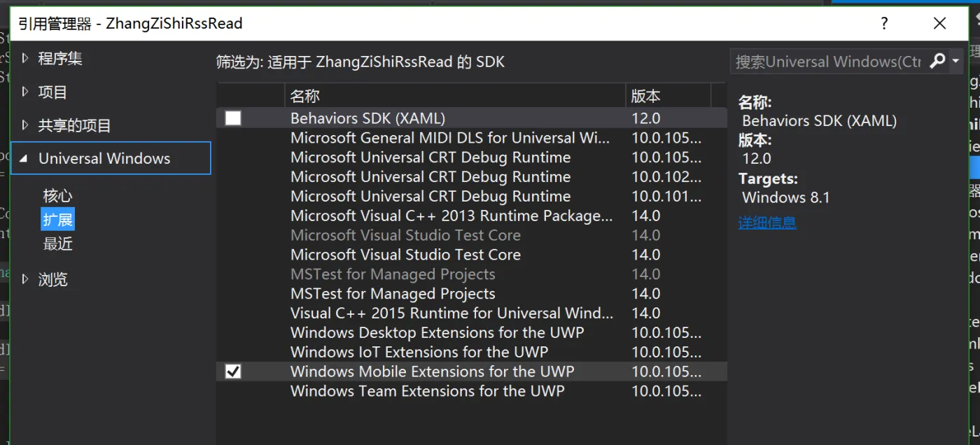980x445 pixels.
Task: Collapse the Universal Windows section
Action: (24, 159)
